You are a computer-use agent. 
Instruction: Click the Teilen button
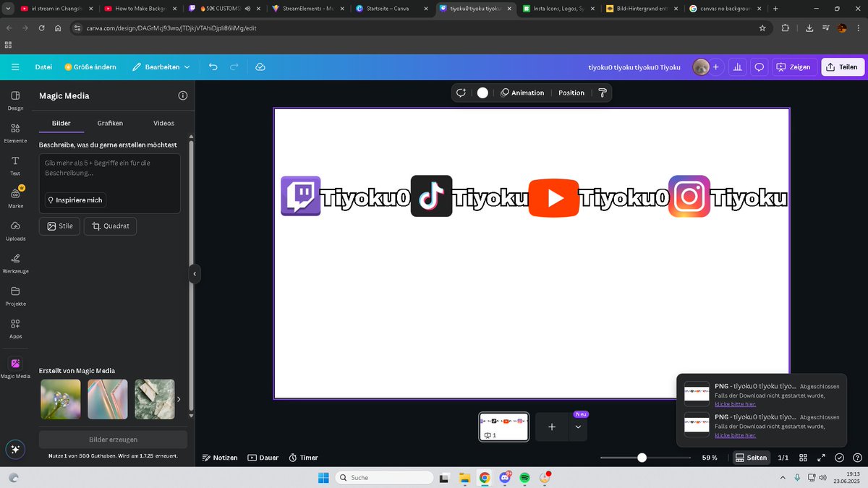tap(842, 67)
